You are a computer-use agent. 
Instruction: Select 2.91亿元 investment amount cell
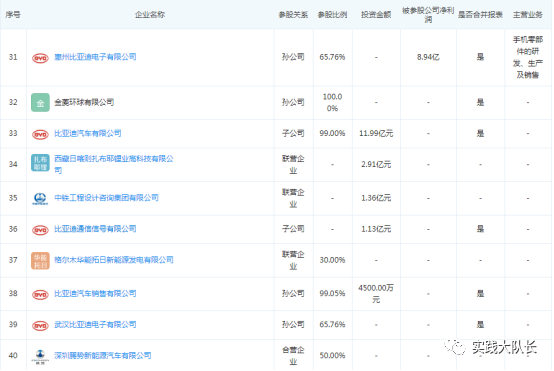(x=376, y=164)
